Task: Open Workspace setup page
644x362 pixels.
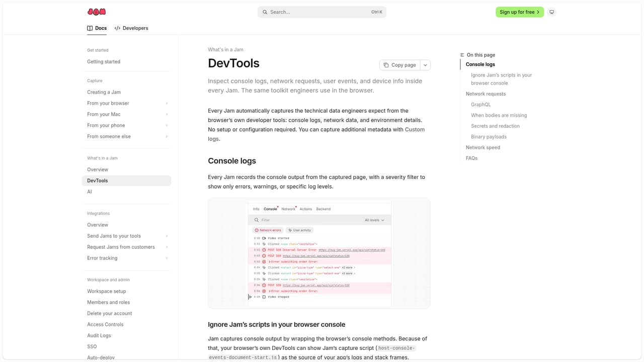Action: click(127, 292)
